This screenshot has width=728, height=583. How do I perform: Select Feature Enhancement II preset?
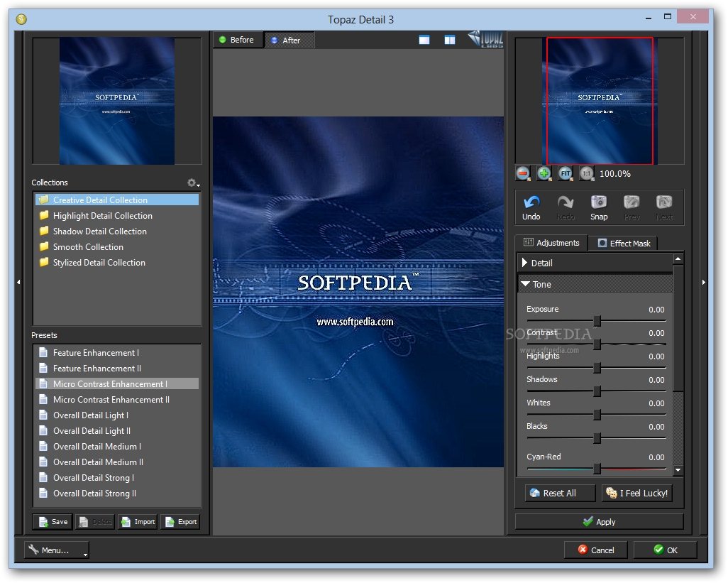pyautogui.click(x=117, y=369)
